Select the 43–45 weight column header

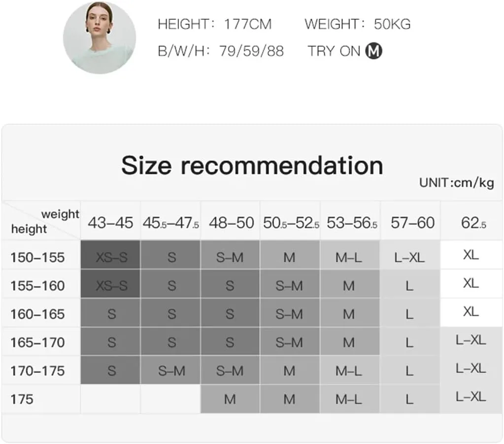pos(110,223)
